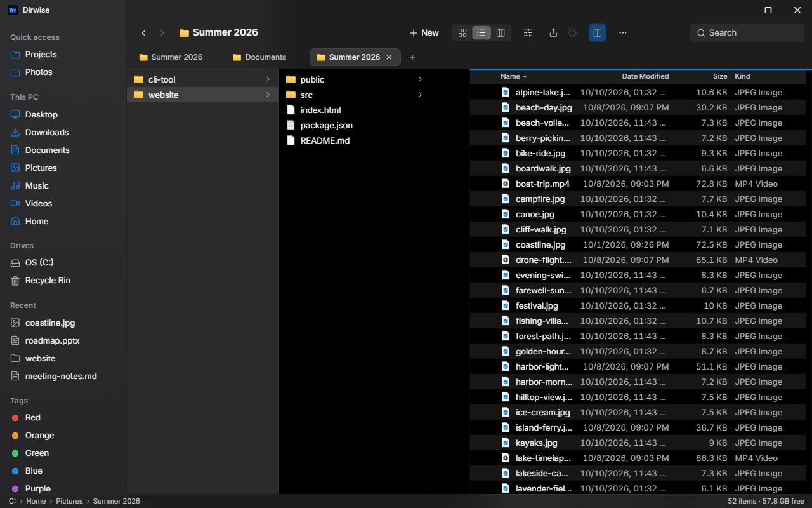The width and height of the screenshot is (812, 508).
Task: Expand the website folder chevron
Action: [268, 95]
